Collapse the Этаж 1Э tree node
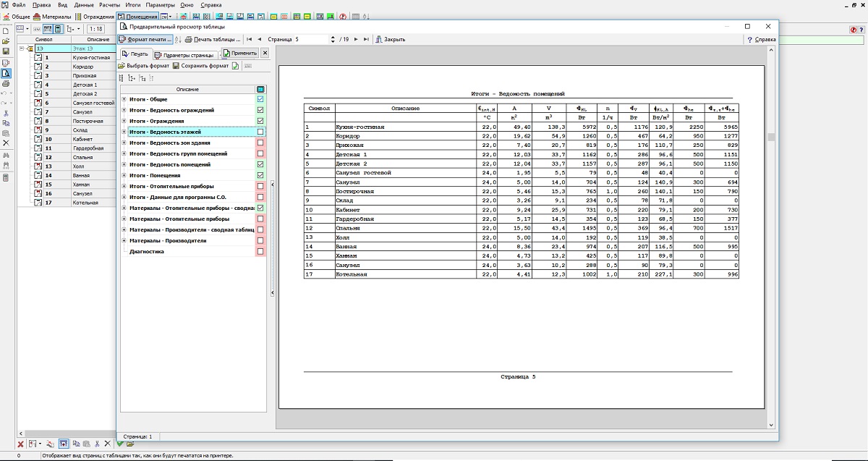 click(x=22, y=48)
